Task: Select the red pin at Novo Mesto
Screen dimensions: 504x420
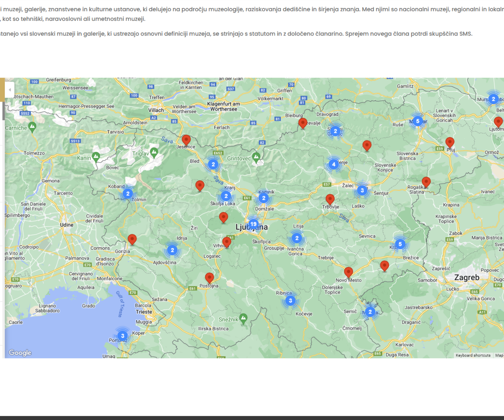Action: tap(348, 271)
